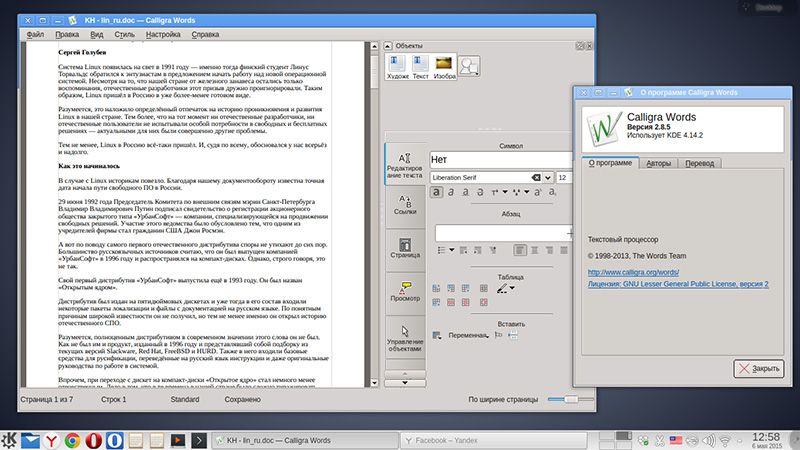Launch Chrome from the panel
Viewport: 800px width, 450px height.
(x=72, y=440)
